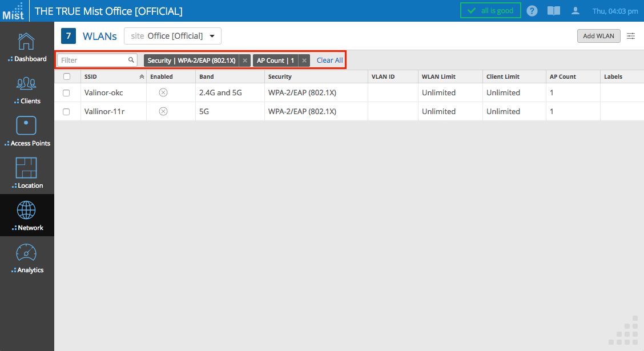The width and height of the screenshot is (644, 351).
Task: Open the site Office [Official] dropdown
Action: pos(172,36)
